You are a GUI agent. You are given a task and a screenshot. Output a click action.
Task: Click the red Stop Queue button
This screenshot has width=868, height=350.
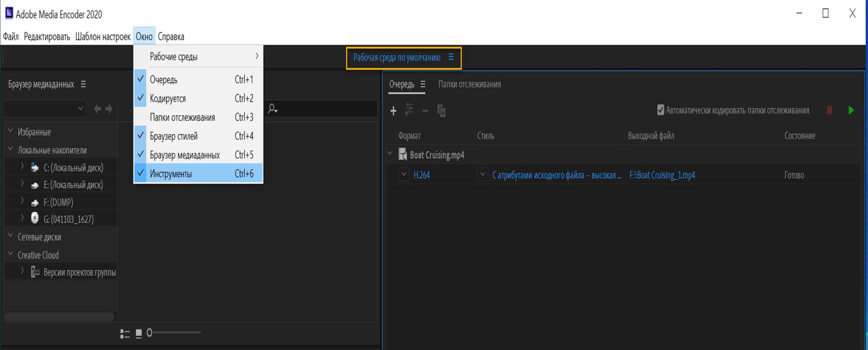tap(830, 110)
